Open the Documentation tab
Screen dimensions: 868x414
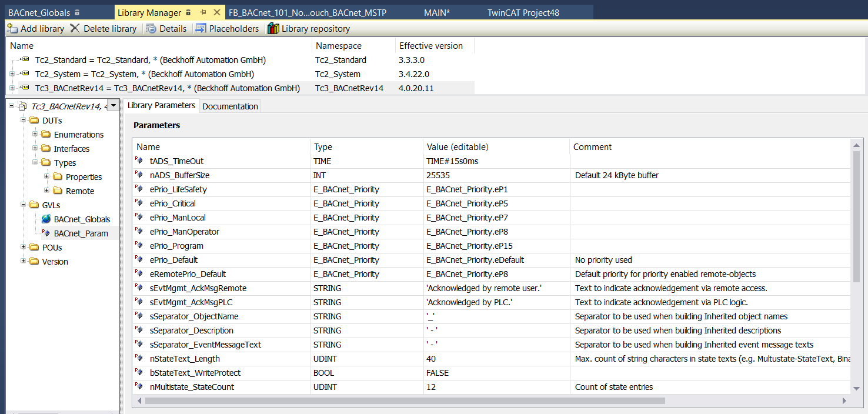(230, 106)
